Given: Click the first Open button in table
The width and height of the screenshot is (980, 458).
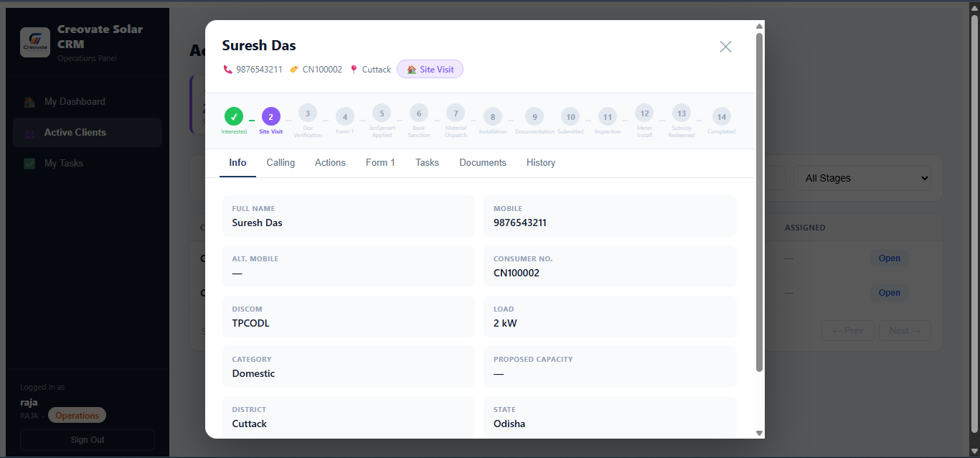Looking at the screenshot, I should pos(890,258).
